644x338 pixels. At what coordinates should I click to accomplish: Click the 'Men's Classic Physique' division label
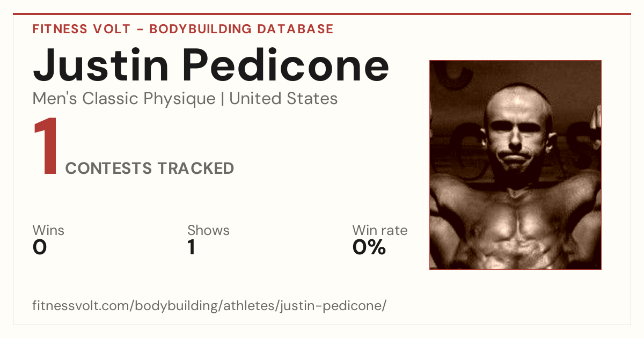124,99
